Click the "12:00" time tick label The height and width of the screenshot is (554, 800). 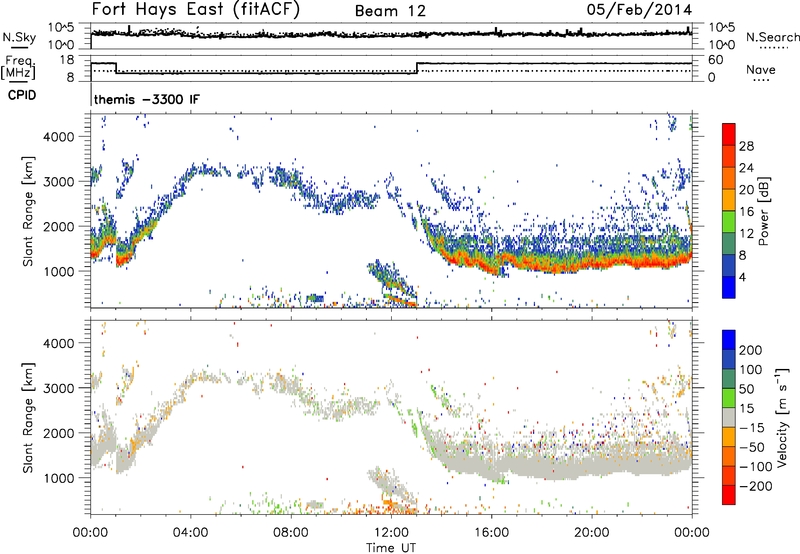pyautogui.click(x=391, y=533)
